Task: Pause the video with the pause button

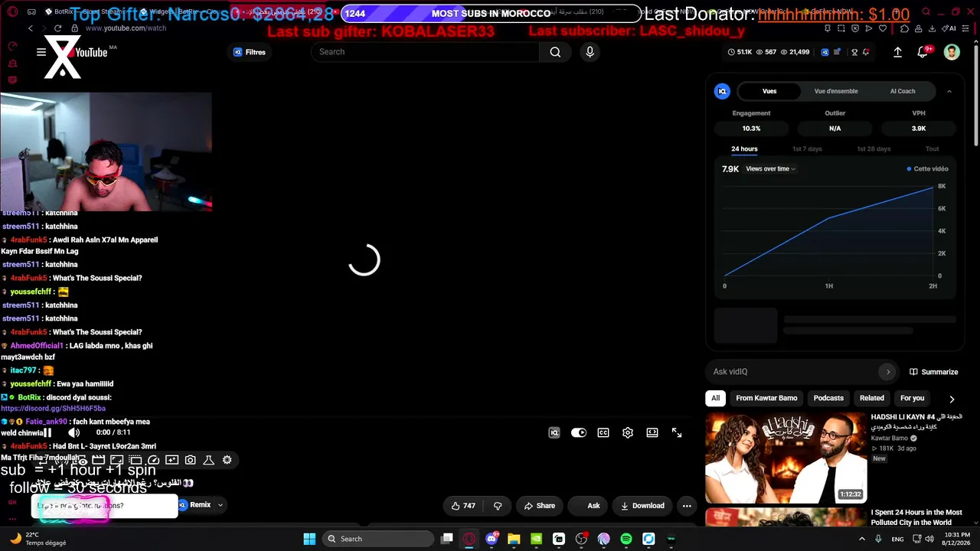Action: coord(47,433)
